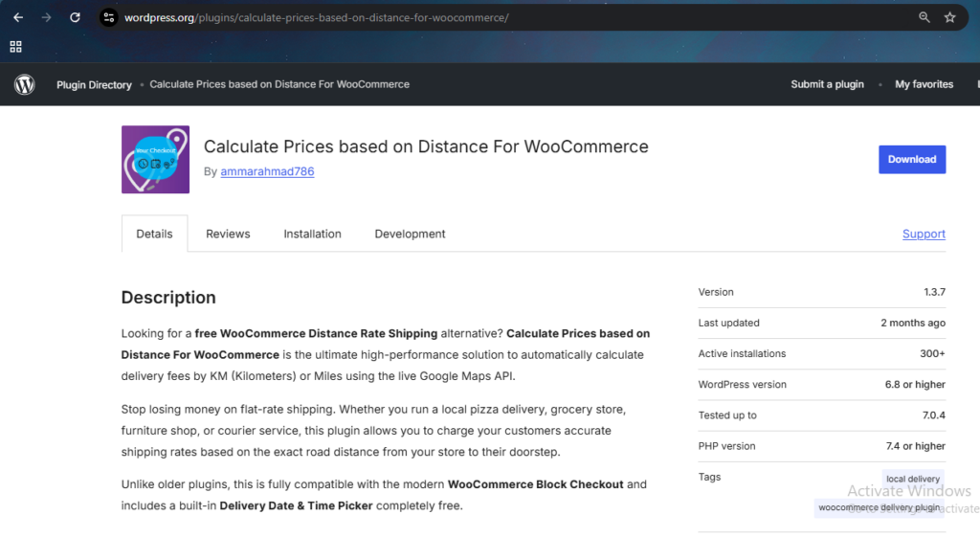Open the plugin's purple icon thumbnail
Screen dimensions: 980x538
[156, 159]
